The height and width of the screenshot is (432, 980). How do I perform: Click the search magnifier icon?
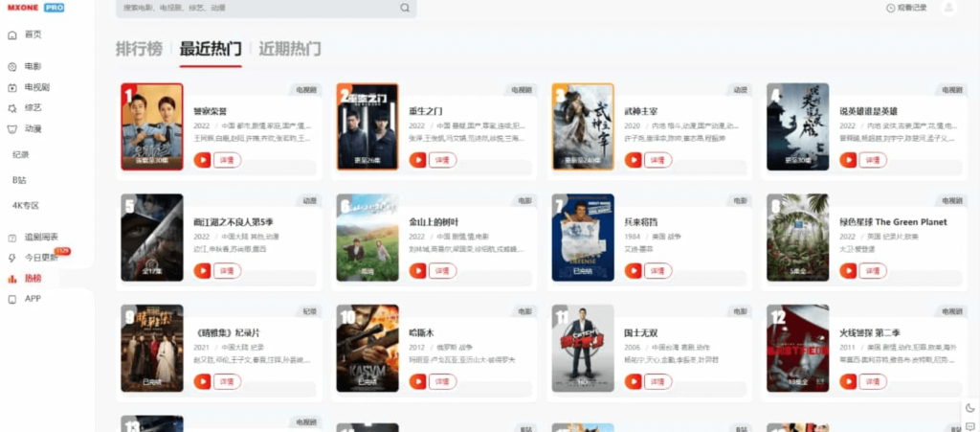click(x=405, y=8)
